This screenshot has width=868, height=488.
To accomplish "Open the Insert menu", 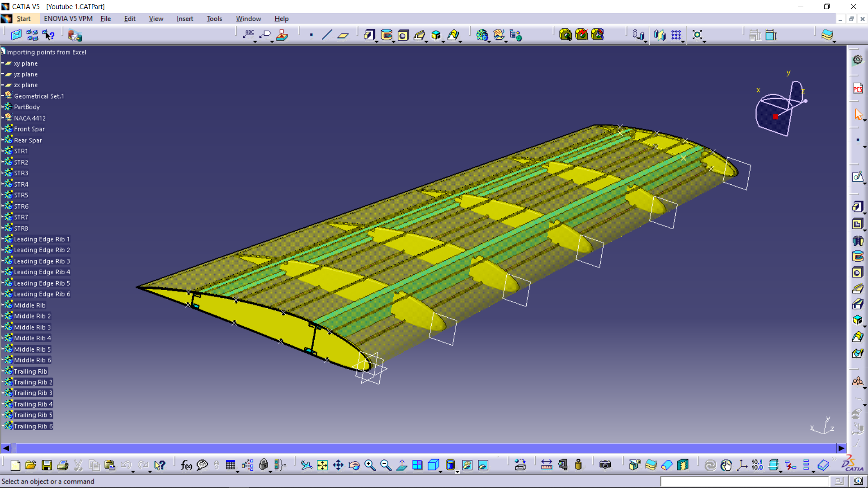I will pos(184,19).
